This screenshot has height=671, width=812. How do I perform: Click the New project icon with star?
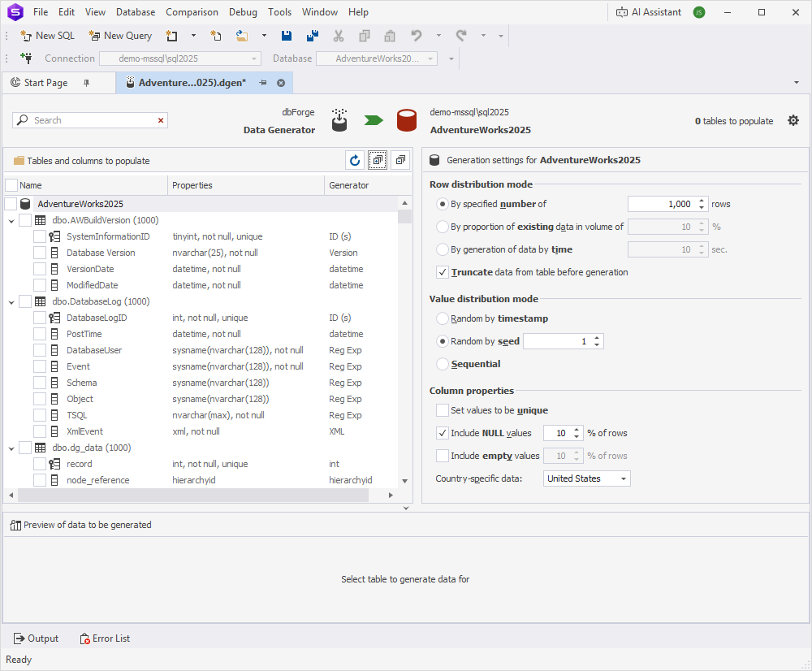171,36
